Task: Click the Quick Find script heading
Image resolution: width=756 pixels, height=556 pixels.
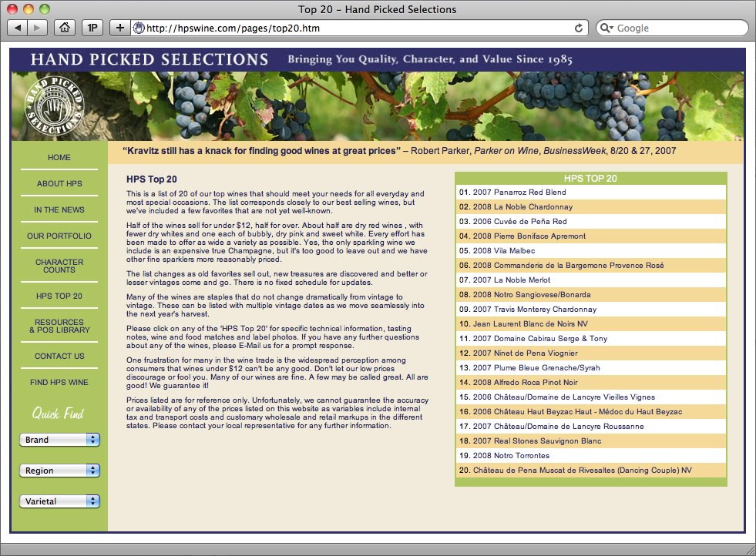Action: pyautogui.click(x=59, y=414)
